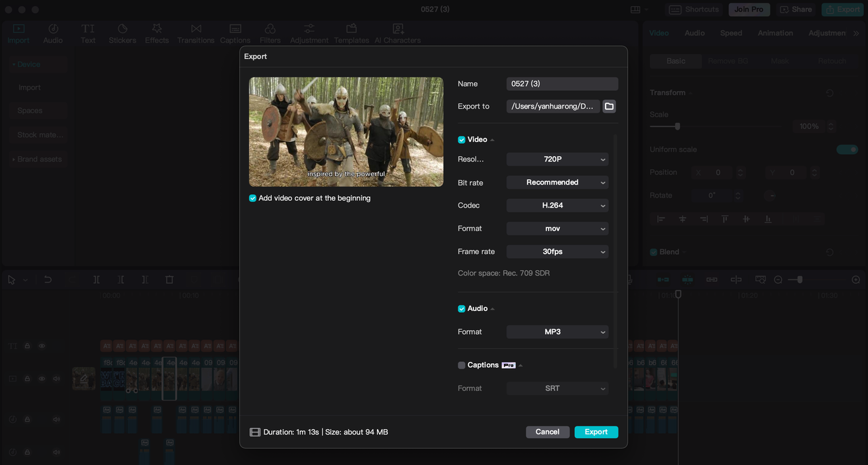Delete selected clip with trash icon

[170, 280]
